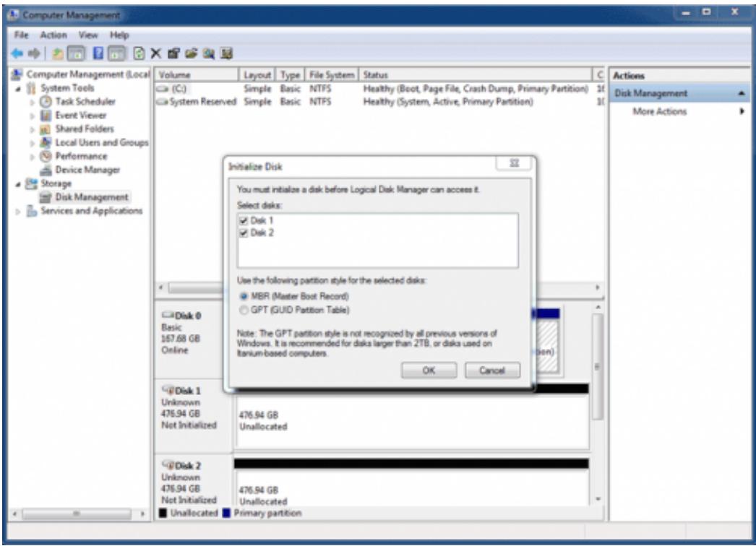This screenshot has height=546, width=756.
Task: Click Disk 1 Not Initialized label
Action: click(x=189, y=425)
